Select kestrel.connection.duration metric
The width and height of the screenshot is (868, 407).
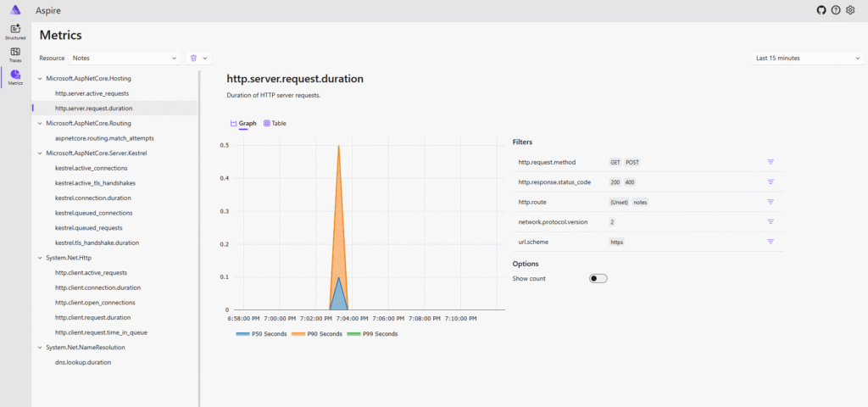coord(93,198)
